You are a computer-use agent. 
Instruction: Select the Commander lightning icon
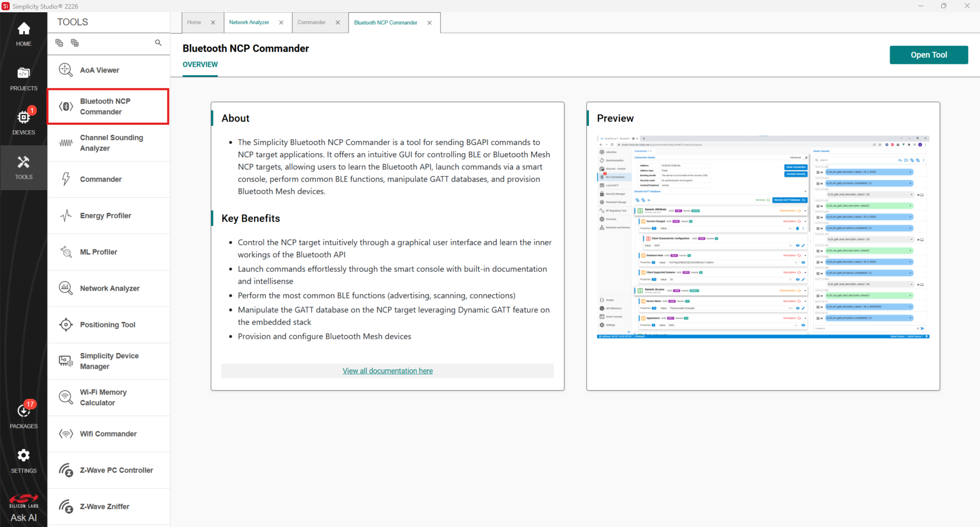(66, 179)
